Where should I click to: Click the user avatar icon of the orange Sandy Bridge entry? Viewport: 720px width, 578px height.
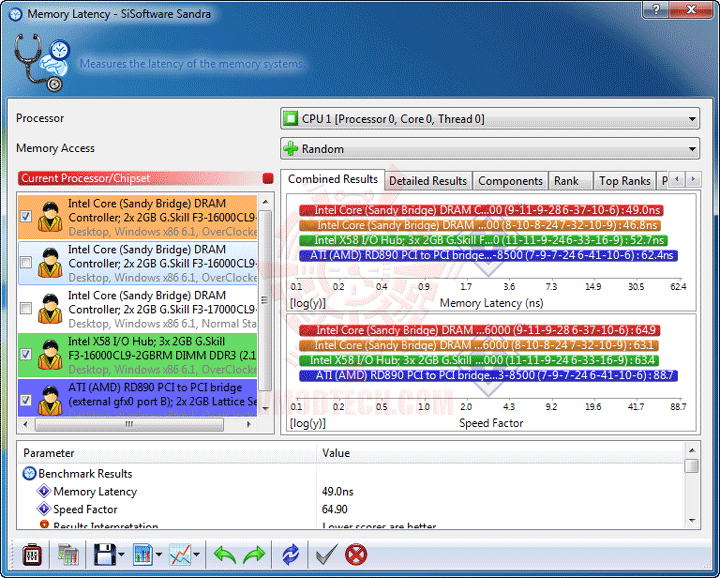pyautogui.click(x=50, y=217)
